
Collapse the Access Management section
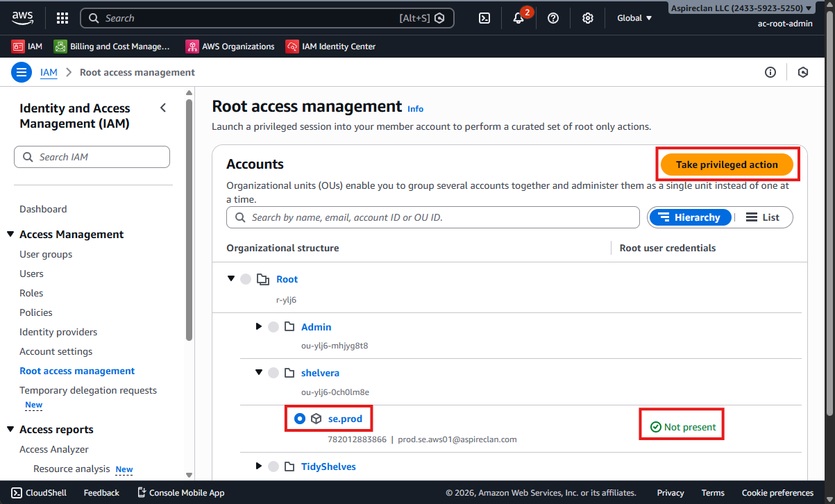point(10,235)
